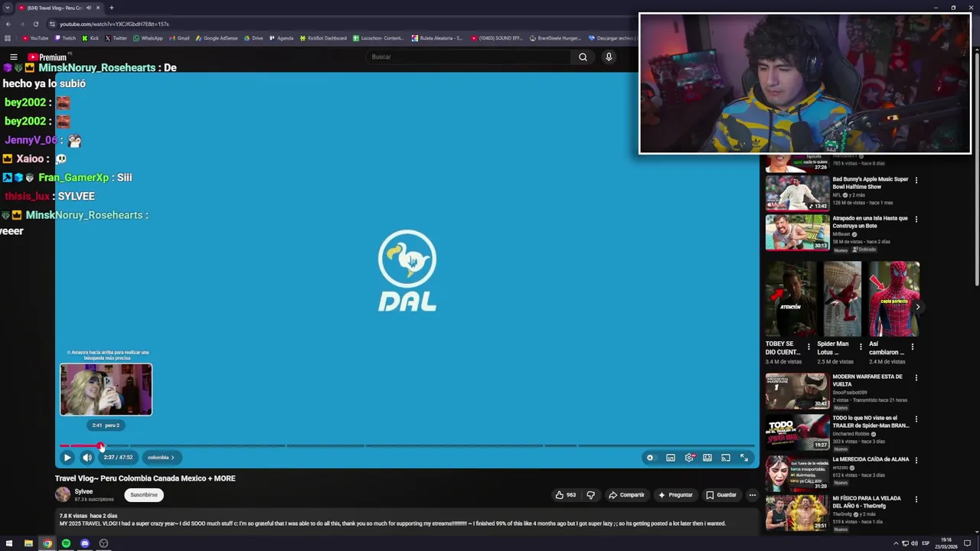Open more actions menu below video
The height and width of the screenshot is (551, 980).
(x=752, y=495)
